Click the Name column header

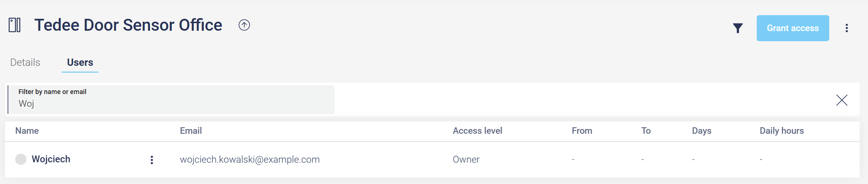click(27, 131)
